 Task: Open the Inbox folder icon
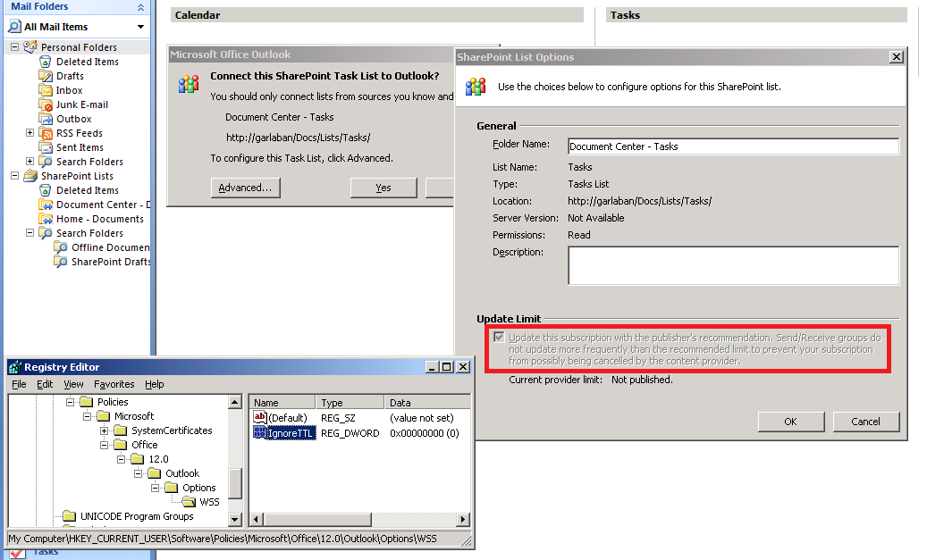46,90
